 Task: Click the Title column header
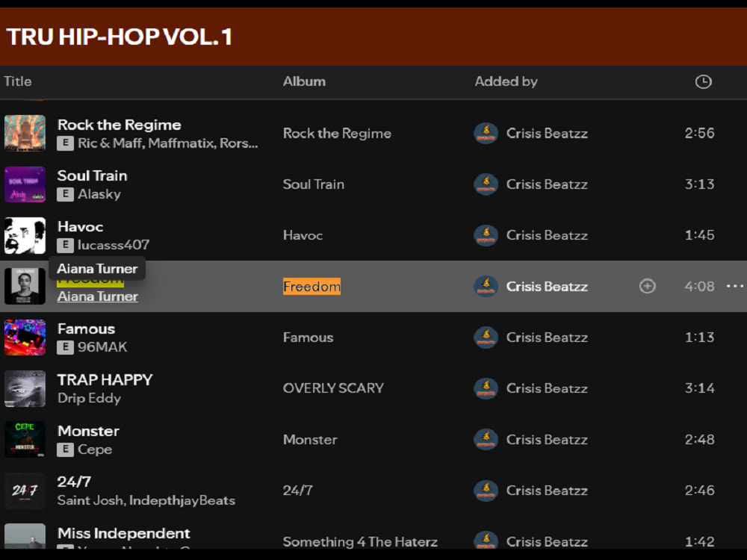[18, 81]
